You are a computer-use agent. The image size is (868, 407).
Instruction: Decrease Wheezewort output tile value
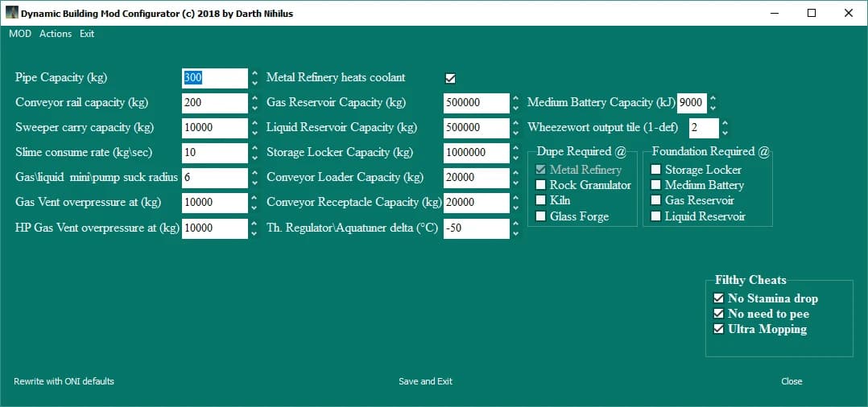click(x=725, y=133)
